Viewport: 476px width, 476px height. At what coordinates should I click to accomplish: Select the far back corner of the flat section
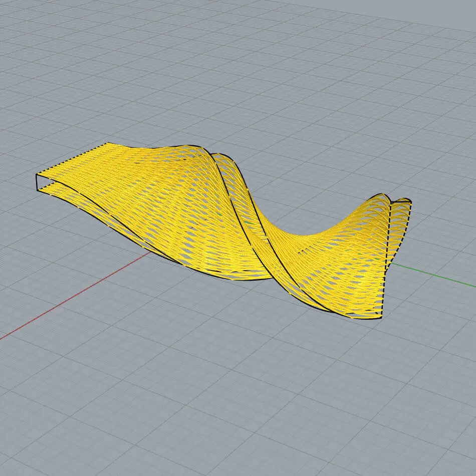point(107,143)
